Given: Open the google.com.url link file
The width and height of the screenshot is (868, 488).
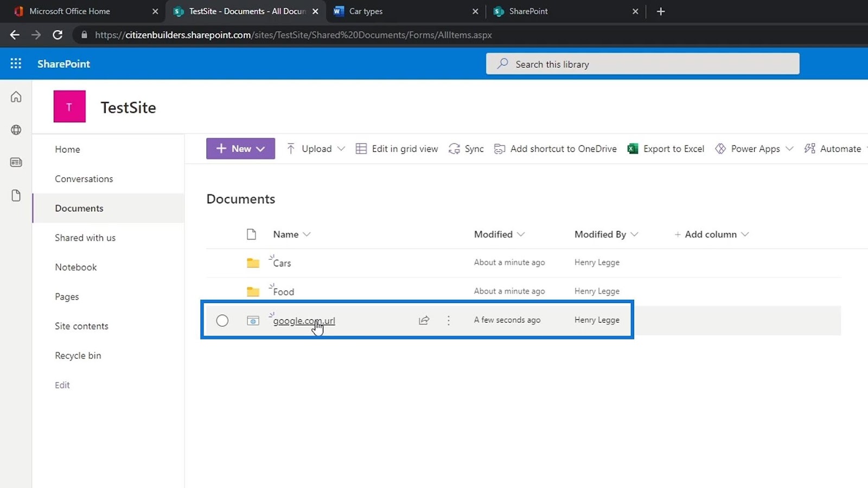Looking at the screenshot, I should click(x=304, y=320).
